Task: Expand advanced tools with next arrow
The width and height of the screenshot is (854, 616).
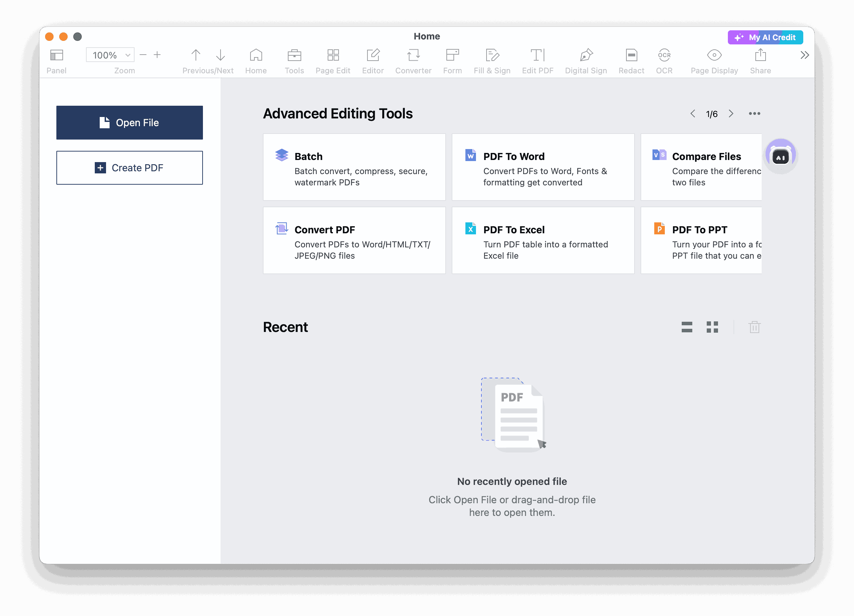Action: point(731,113)
